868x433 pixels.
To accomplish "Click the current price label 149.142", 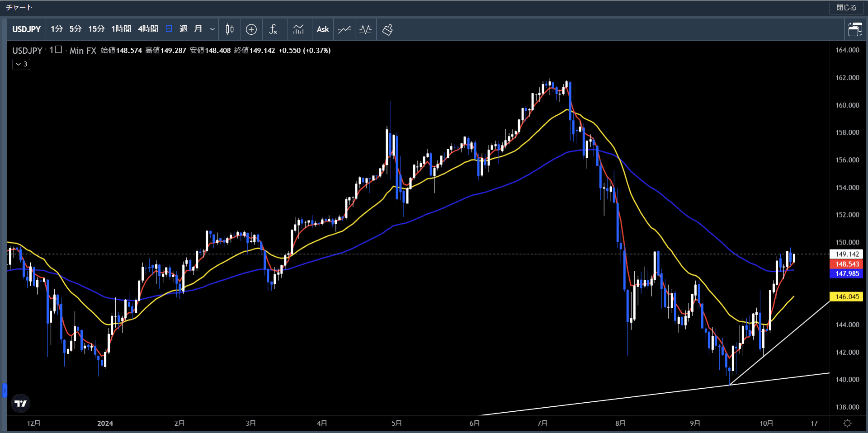I will click(x=847, y=254).
